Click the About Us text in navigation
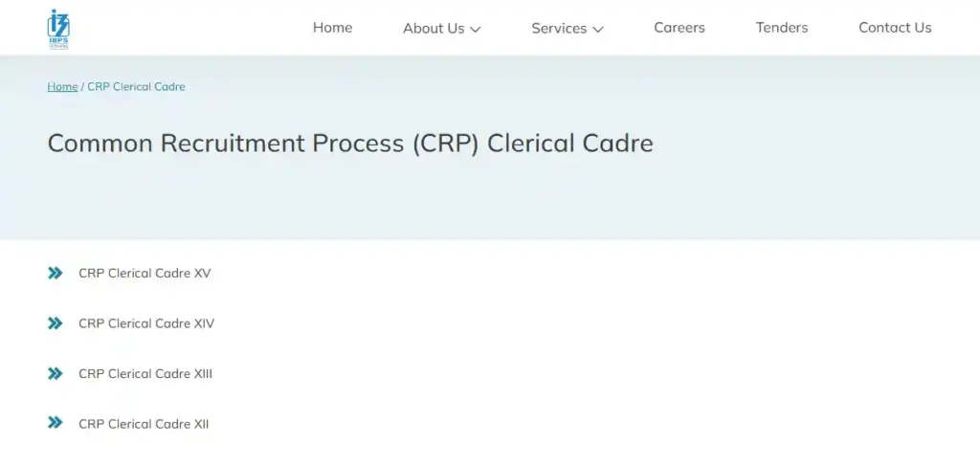The width and height of the screenshot is (980, 466). point(433,29)
